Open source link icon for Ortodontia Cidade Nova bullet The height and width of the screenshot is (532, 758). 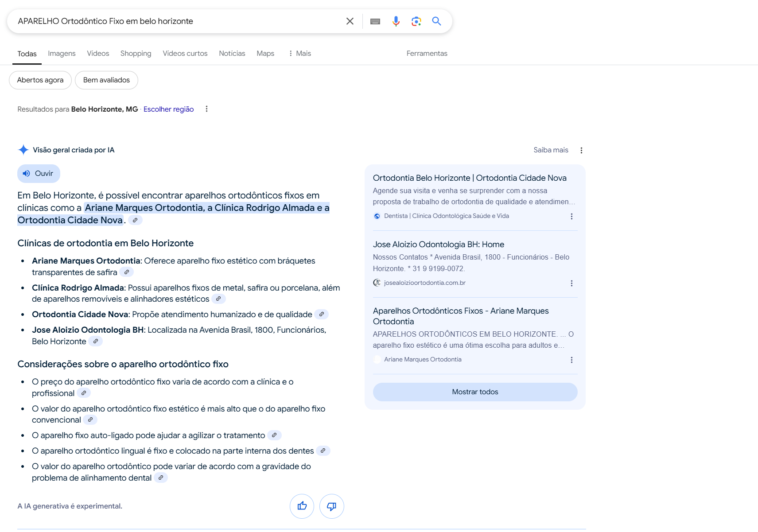tap(322, 314)
